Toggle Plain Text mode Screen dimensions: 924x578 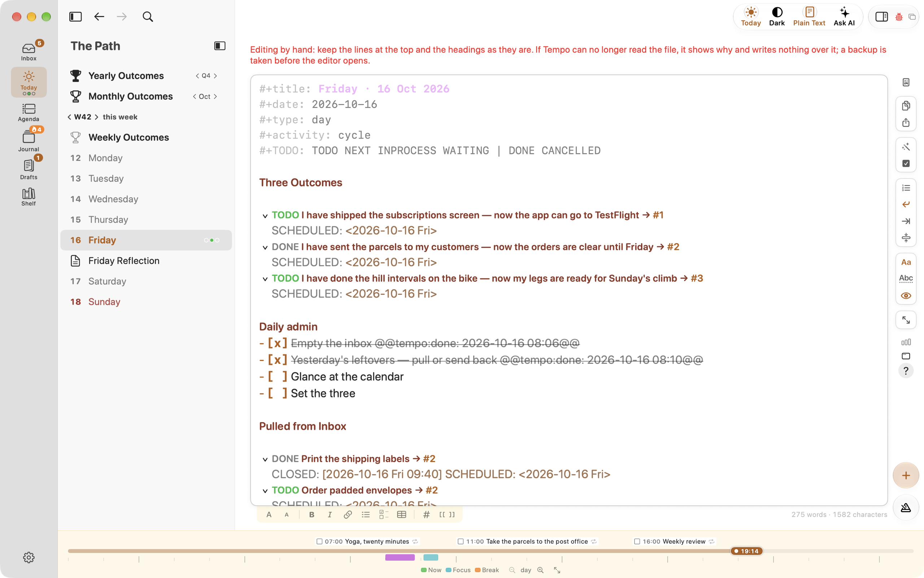point(809,17)
